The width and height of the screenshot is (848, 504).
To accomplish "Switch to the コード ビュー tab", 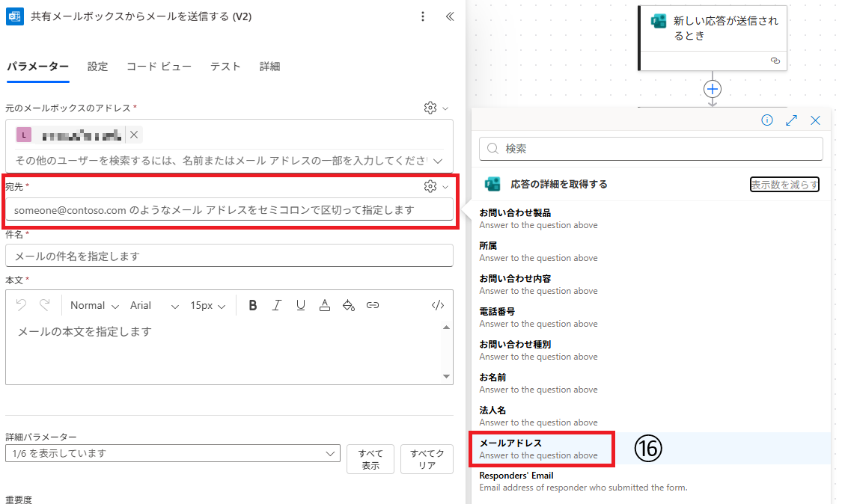I will point(159,67).
